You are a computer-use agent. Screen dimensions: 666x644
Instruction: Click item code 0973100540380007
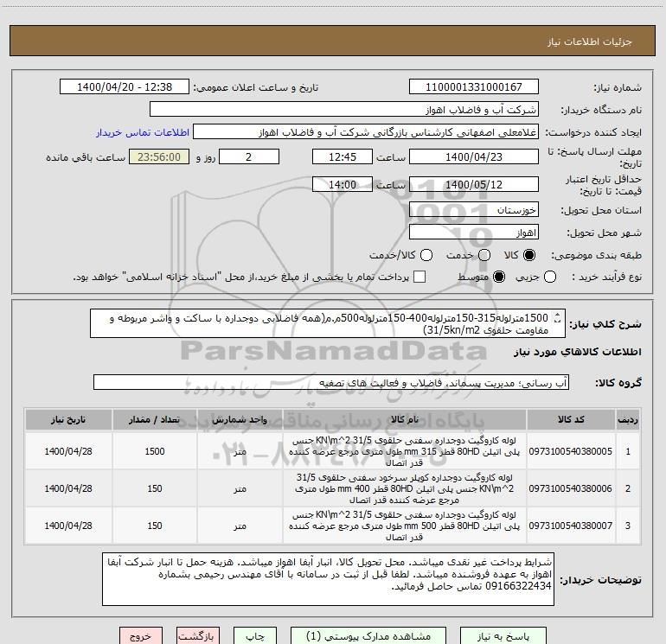tap(571, 526)
